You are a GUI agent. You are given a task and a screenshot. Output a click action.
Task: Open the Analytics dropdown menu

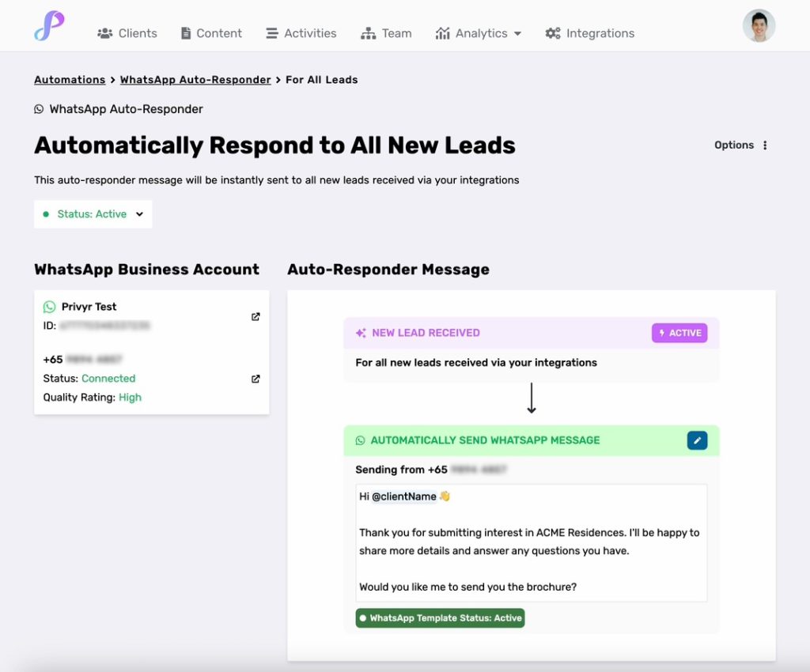coord(479,33)
